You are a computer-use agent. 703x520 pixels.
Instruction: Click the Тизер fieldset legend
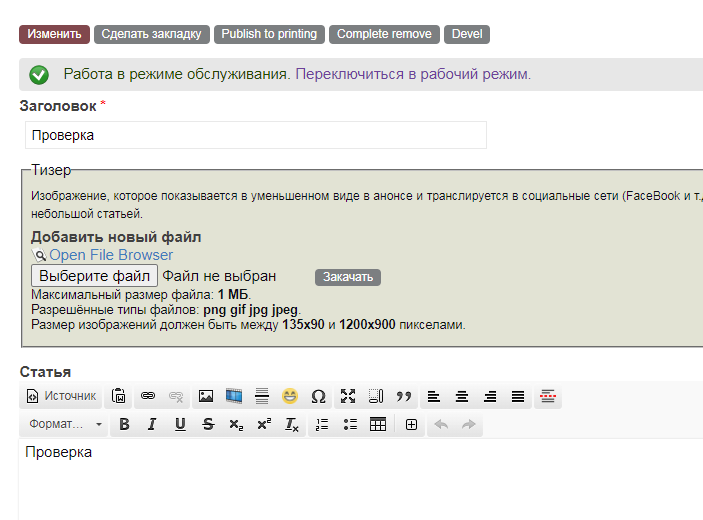[x=51, y=170]
